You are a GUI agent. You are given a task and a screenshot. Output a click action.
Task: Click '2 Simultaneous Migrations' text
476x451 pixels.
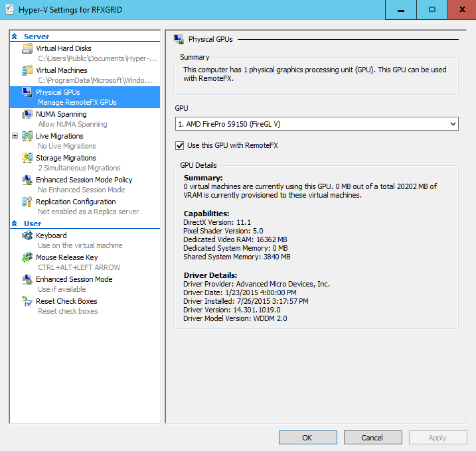point(79,168)
